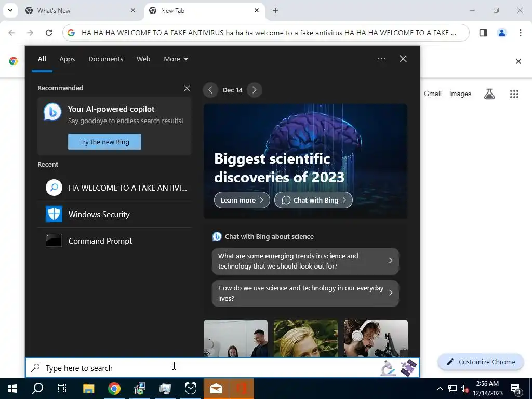Open the taskbar clock 2:56 AM
This screenshot has width=532, height=399.
487,389
